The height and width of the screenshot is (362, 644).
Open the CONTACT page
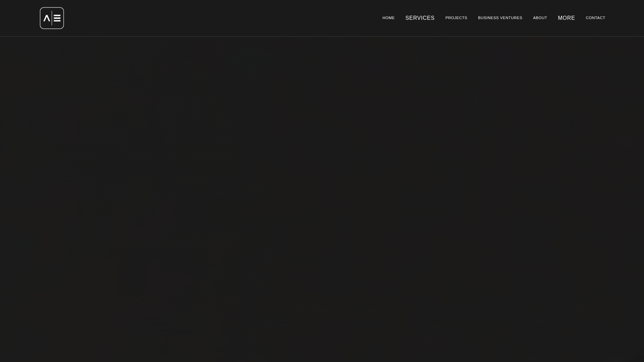pyautogui.click(x=595, y=18)
